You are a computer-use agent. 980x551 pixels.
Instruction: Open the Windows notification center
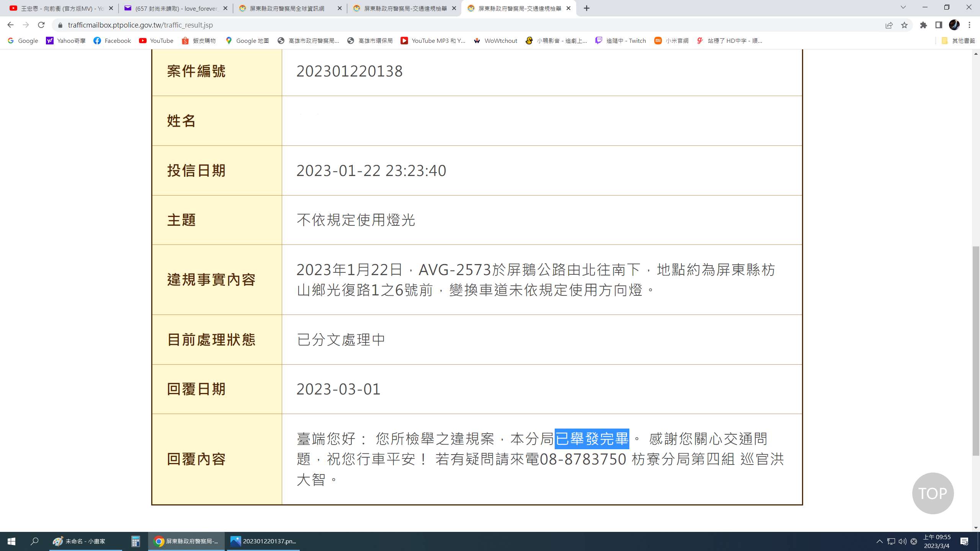[x=964, y=541]
